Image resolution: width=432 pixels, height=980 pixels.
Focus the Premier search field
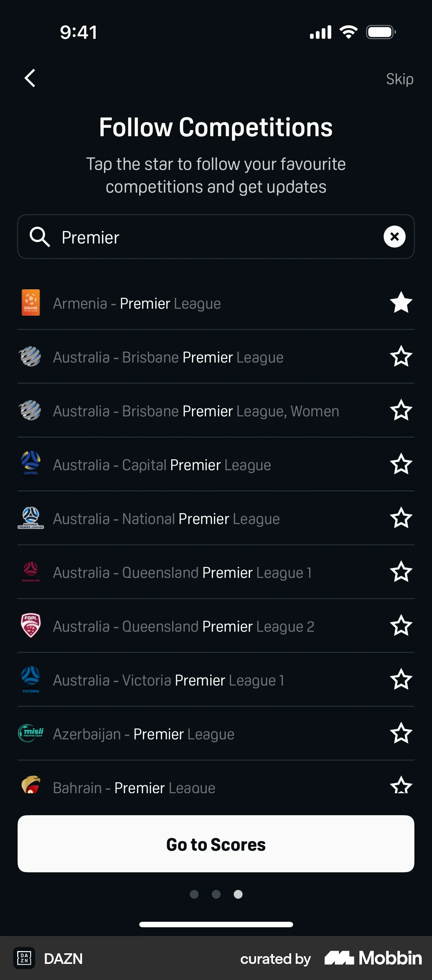(217, 237)
